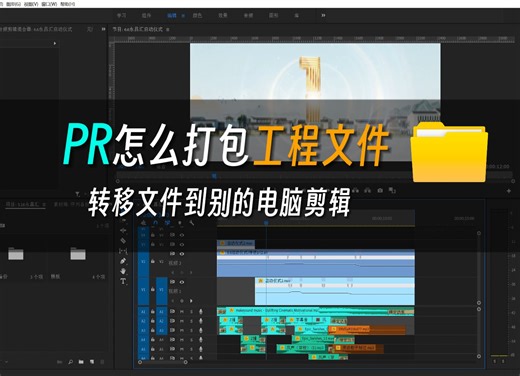Toggle A4 track lock
Image resolution: width=520 pixels, height=376 pixels.
click(153, 339)
